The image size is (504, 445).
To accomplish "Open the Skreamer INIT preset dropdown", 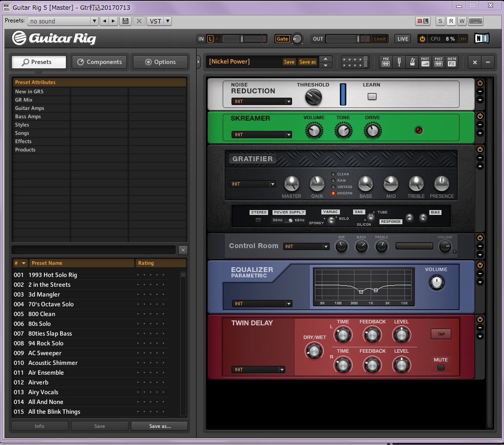I will [262, 134].
